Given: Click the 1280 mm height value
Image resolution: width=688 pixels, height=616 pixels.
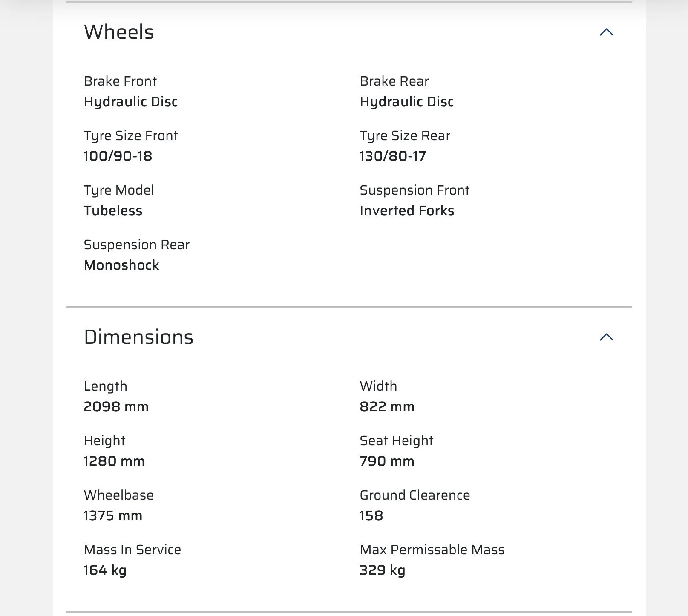Looking at the screenshot, I should coord(114,461).
